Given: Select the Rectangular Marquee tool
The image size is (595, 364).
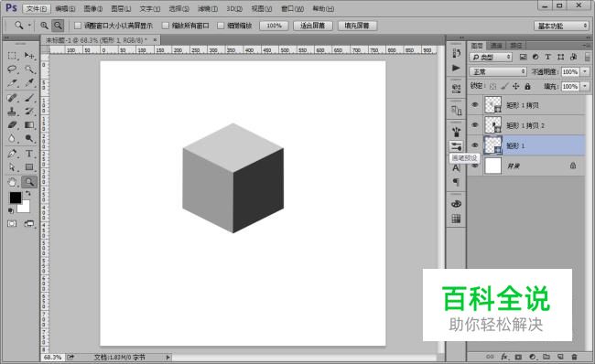Looking at the screenshot, I should point(12,56).
